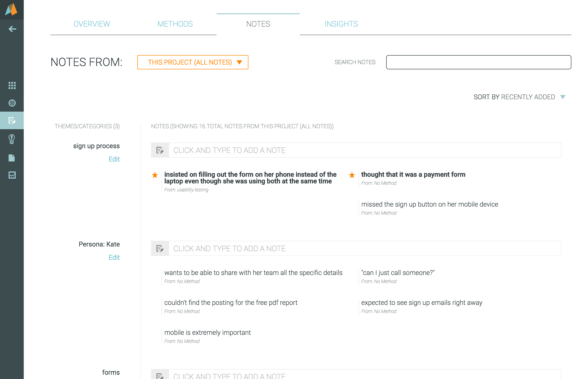Click the app logo at top left
This screenshot has height=379, width=588.
coord(12,9)
